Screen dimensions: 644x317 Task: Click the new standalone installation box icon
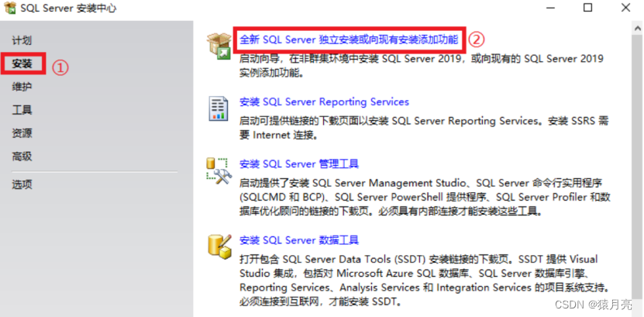coord(219,46)
